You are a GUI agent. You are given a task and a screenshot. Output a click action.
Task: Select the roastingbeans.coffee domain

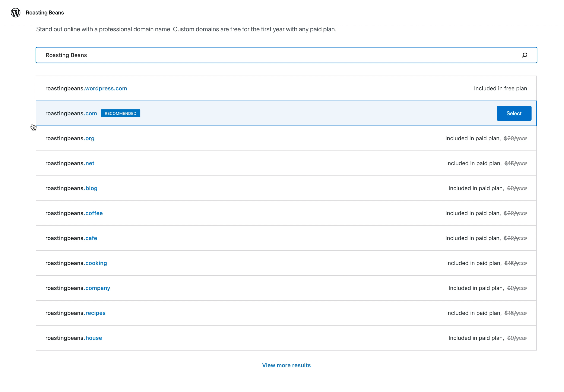[x=74, y=213]
